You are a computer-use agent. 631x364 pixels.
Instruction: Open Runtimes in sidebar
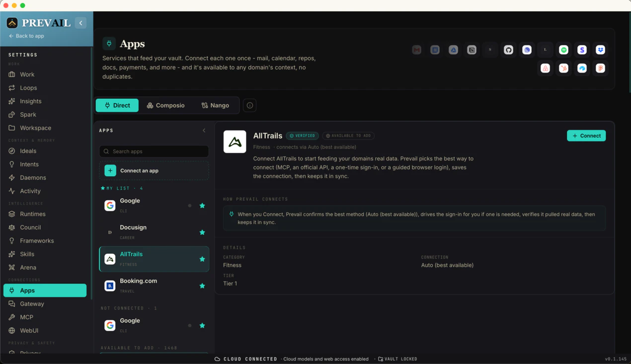pos(45,214)
